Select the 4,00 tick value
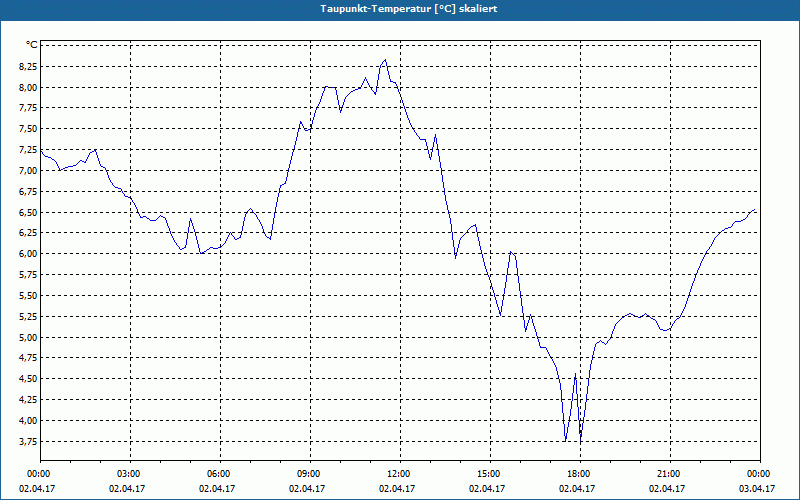 click(x=28, y=420)
